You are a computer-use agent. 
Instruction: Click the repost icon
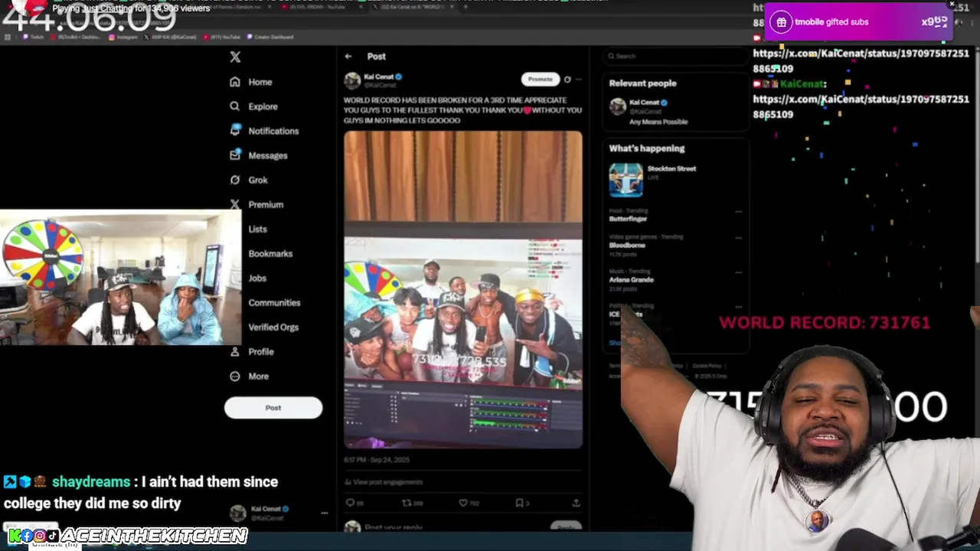point(407,503)
